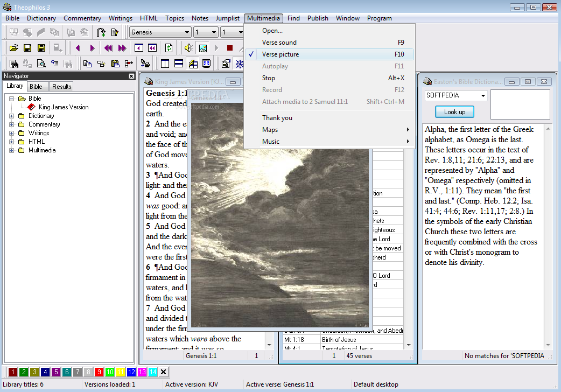Screen dimensions: 561x392
Task: Choose Open... from the Multimedia menu
Action: point(329,31)
